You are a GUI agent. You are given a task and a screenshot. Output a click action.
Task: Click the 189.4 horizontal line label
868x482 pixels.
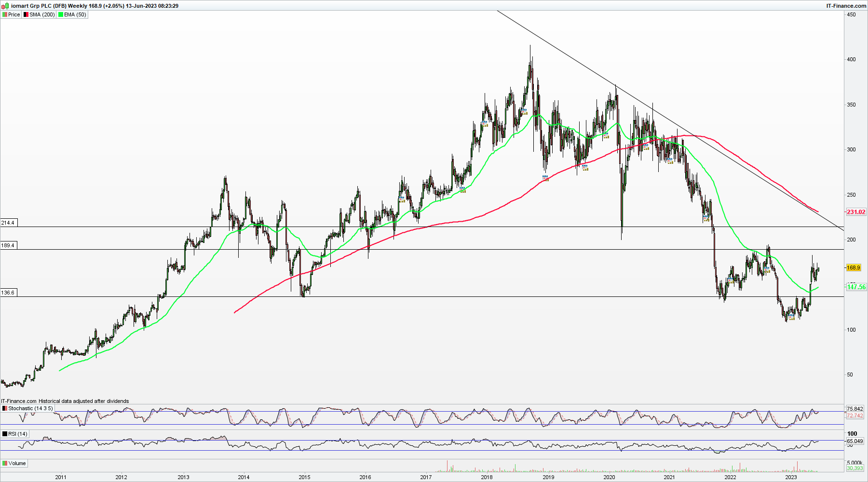[x=8, y=245]
